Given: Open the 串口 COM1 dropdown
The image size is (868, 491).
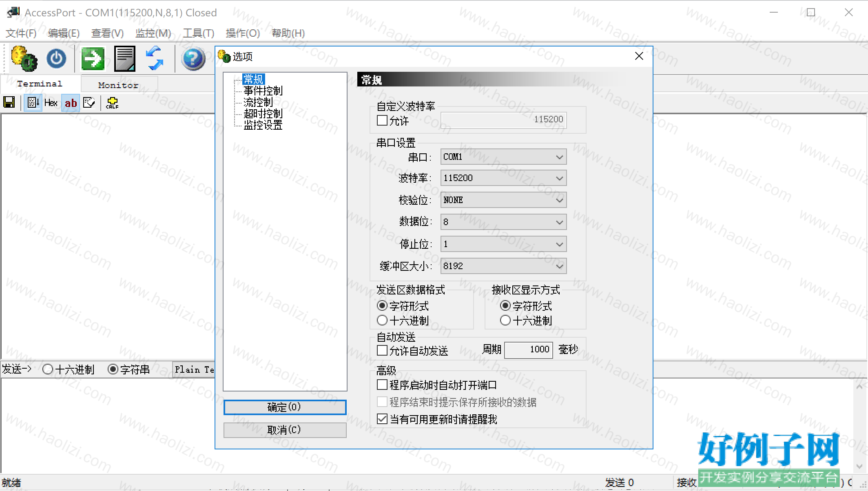Looking at the screenshot, I should [503, 157].
